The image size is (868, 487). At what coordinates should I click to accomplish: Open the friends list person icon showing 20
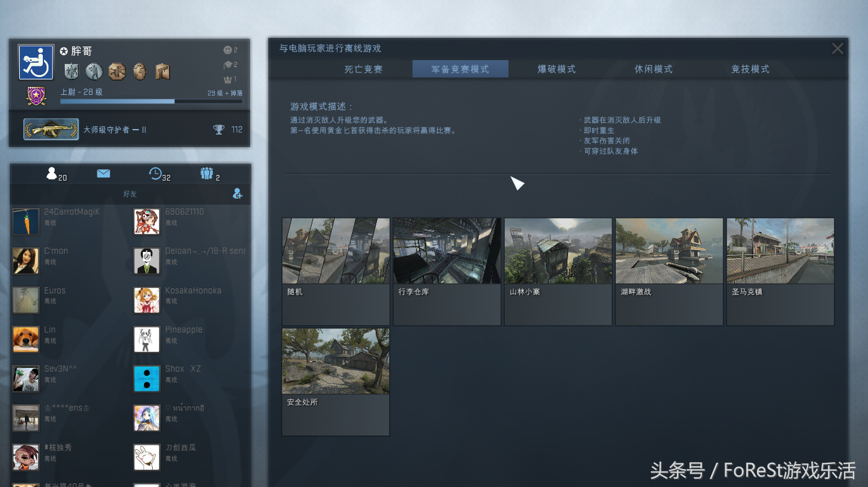click(x=52, y=174)
